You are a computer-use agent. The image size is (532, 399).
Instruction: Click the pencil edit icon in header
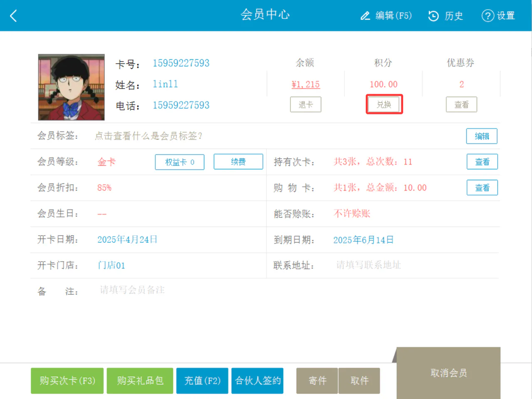pos(365,16)
